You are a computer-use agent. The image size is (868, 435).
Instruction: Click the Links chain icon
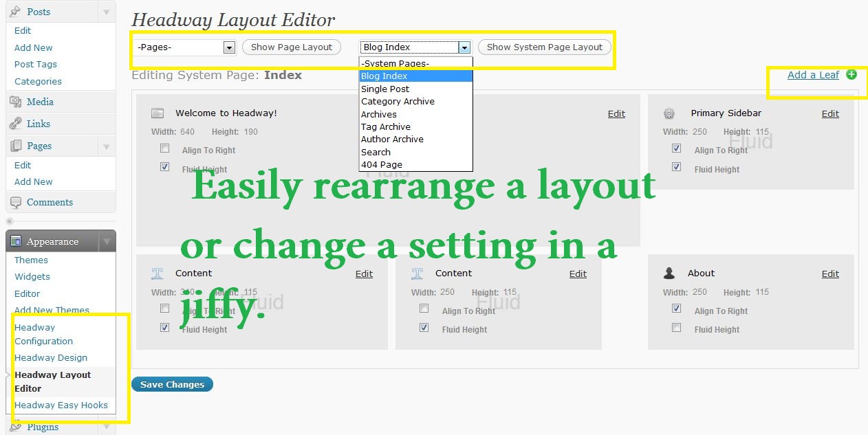15,124
